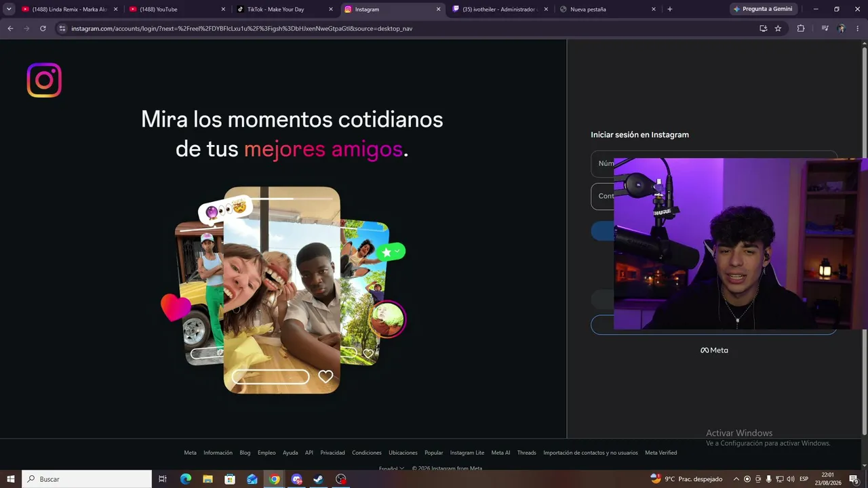Open the Chrome three-dot menu
This screenshot has width=868, height=488.
857,28
